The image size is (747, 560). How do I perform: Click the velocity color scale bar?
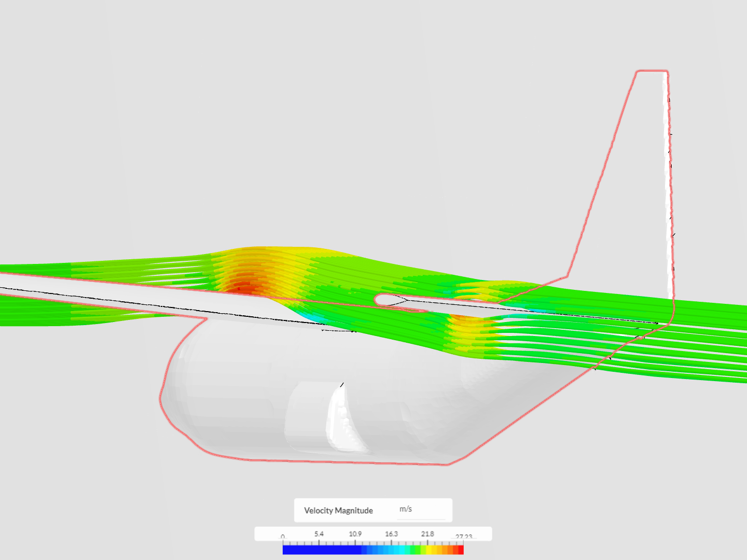373,550
